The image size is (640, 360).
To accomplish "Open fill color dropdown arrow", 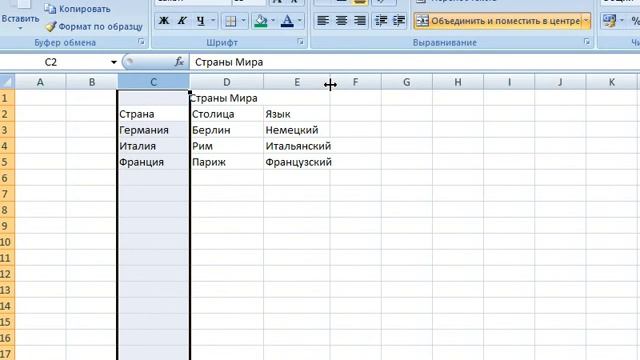I will (x=273, y=21).
